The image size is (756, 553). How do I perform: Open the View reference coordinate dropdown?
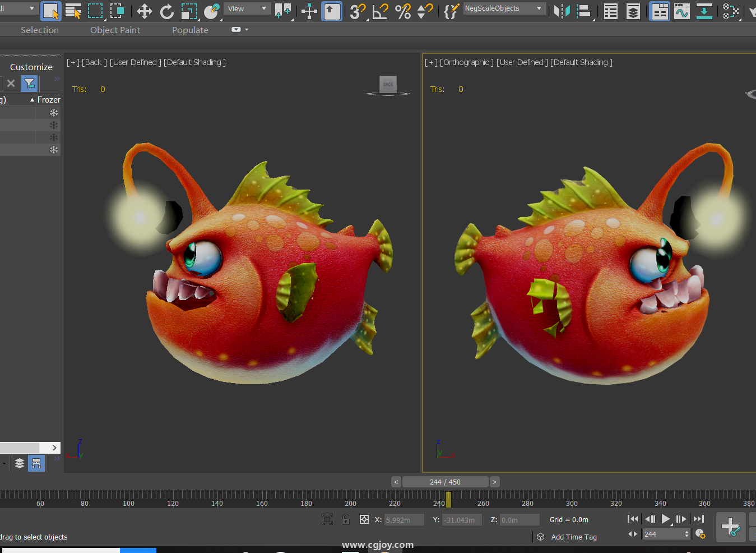[x=247, y=9]
